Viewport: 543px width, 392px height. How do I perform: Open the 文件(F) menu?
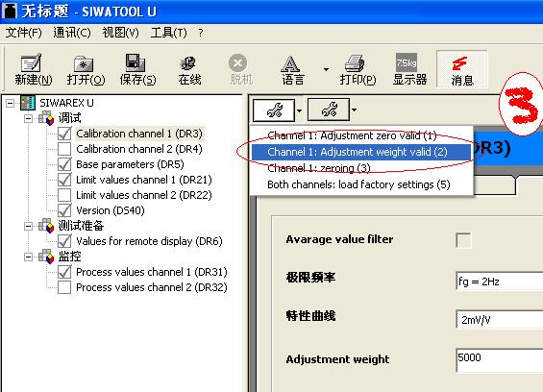point(24,33)
